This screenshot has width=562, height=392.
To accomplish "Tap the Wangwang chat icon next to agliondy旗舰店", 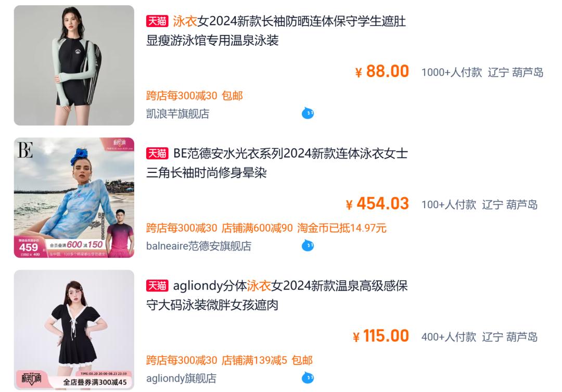I will point(308,377).
